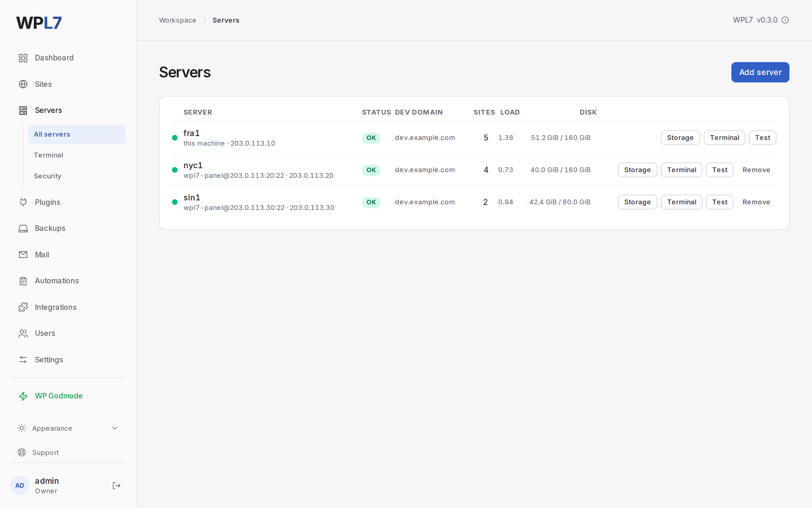
Task: Click the fra1 load value 1.38
Action: pyautogui.click(x=506, y=138)
